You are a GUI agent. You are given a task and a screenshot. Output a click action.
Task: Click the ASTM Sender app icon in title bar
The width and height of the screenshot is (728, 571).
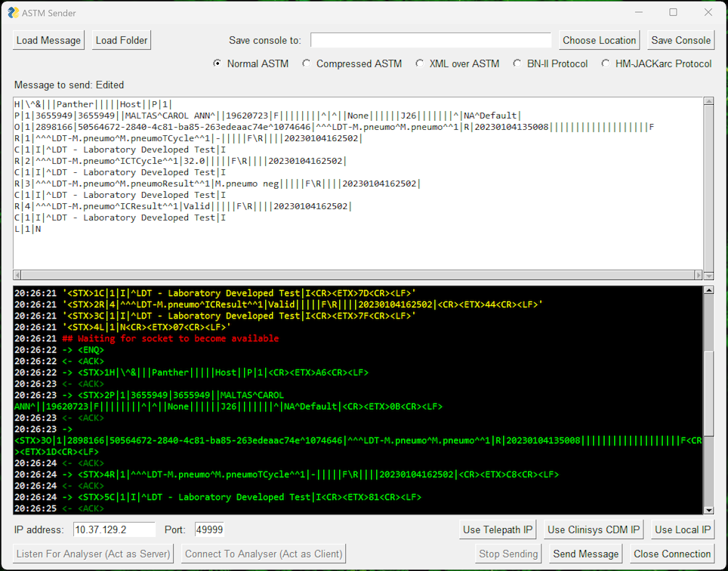14,13
